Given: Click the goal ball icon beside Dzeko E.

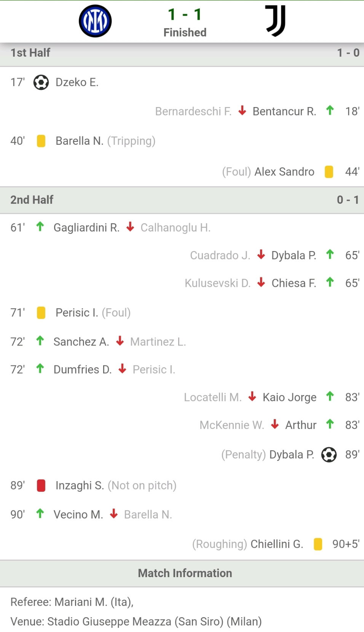Looking at the screenshot, I should point(41,82).
